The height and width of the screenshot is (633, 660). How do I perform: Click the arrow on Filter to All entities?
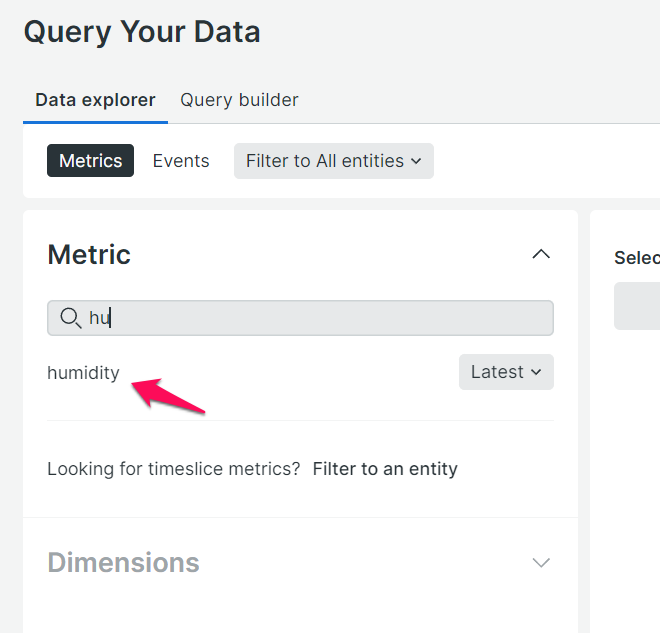pos(416,161)
